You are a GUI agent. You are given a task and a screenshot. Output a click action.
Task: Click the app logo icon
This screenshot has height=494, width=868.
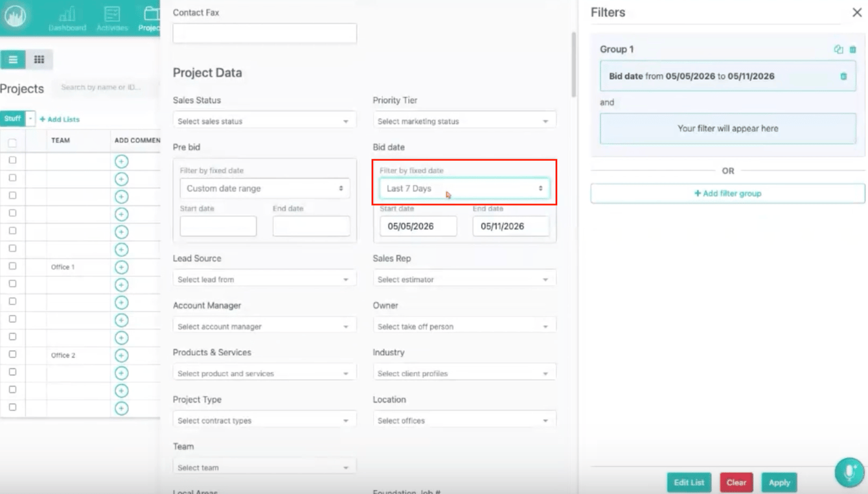16,16
